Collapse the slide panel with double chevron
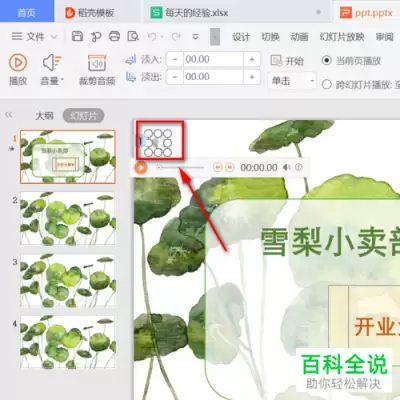400x400 pixels. 9,115
